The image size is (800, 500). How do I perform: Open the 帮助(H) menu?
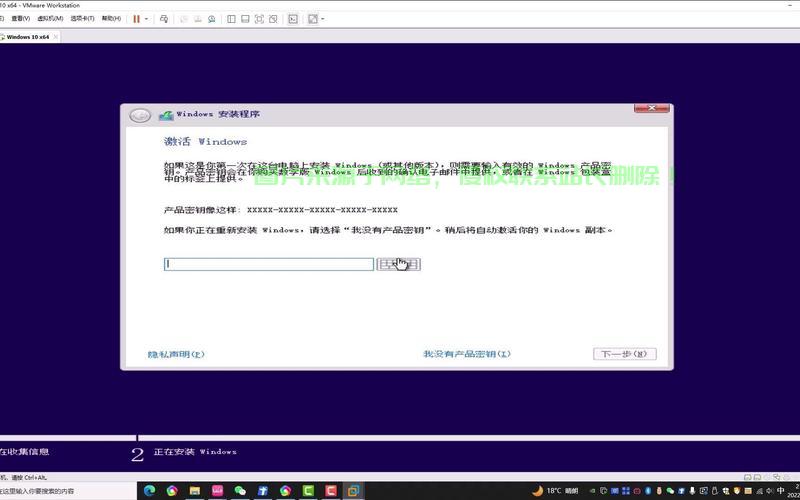111,18
